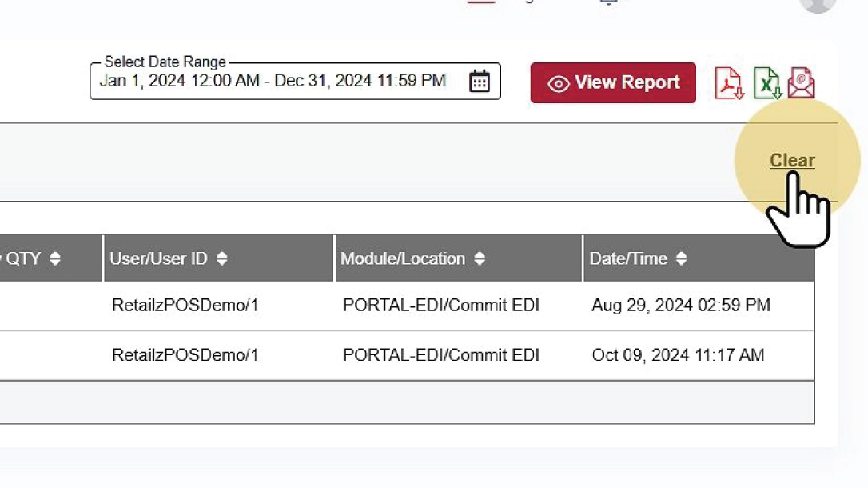Click RetailzPOSDemo/1 in the first row
868x488 pixels.
tap(185, 306)
